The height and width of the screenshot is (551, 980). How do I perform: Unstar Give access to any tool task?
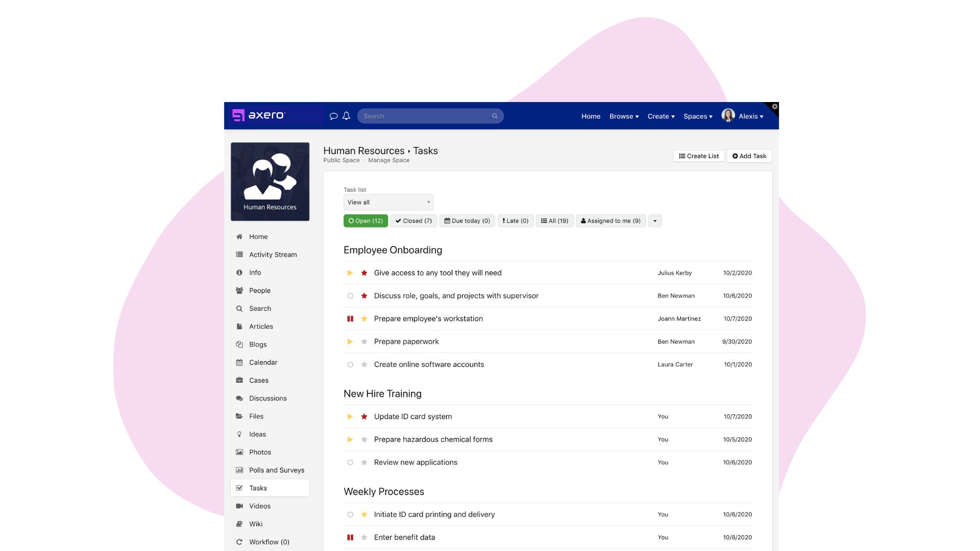coord(364,273)
